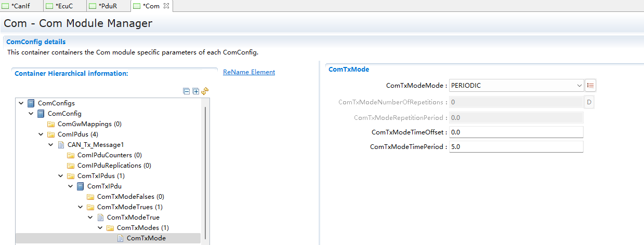
Task: Collapse the ComIPdus tree node
Action: [41, 134]
